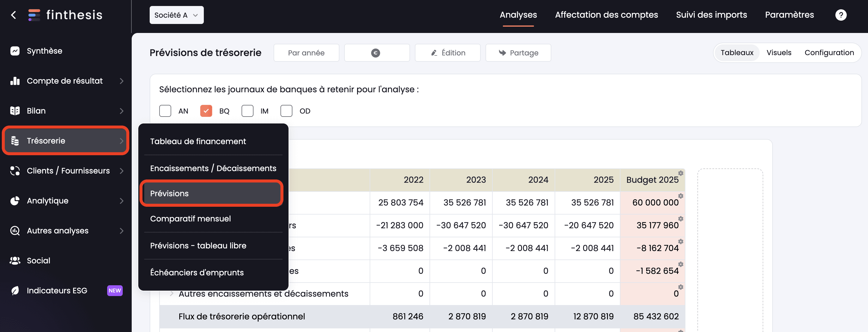Enable the AN journal checkbox
This screenshot has width=868, height=332.
pyautogui.click(x=165, y=111)
